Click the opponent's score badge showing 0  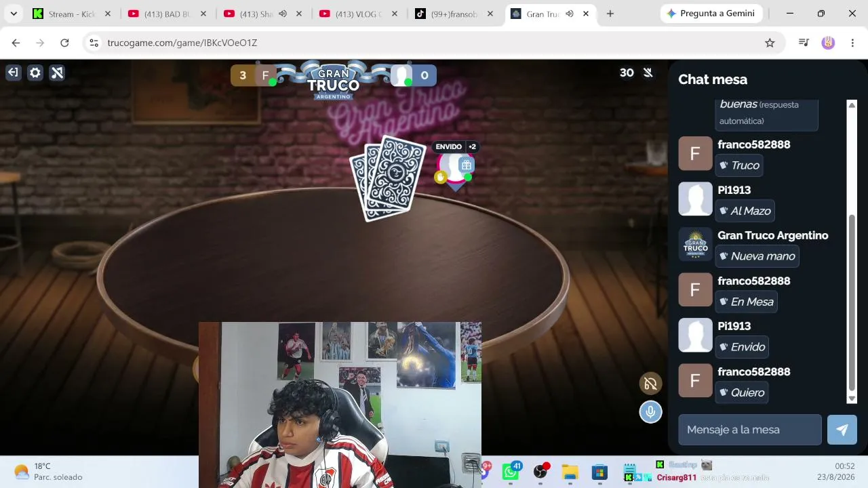pos(413,75)
